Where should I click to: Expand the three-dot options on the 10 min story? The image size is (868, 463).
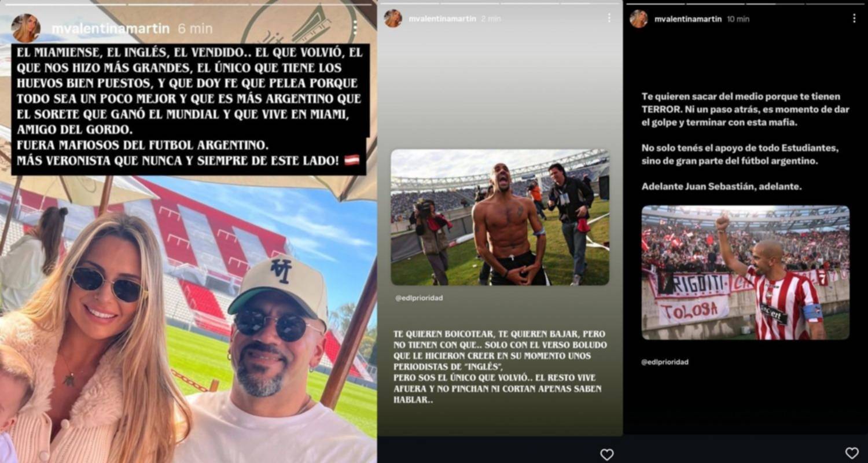854,19
